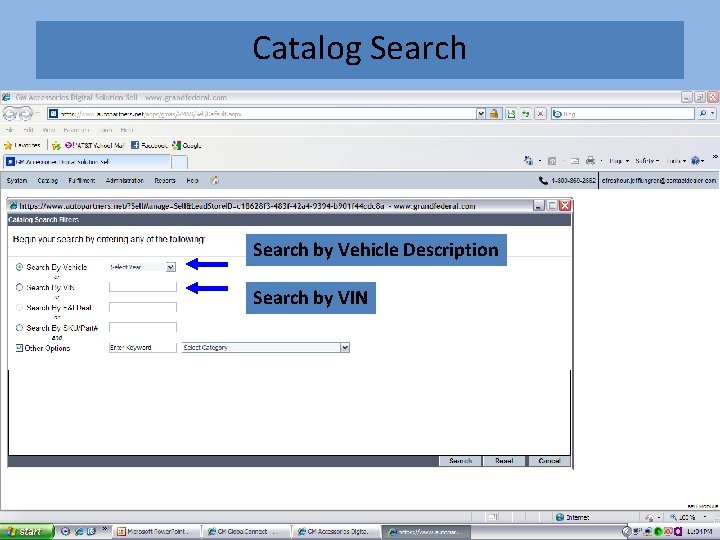720x540 pixels.
Task: Select the GM Accessories Digital Solution browser tab
Action: coord(87,162)
